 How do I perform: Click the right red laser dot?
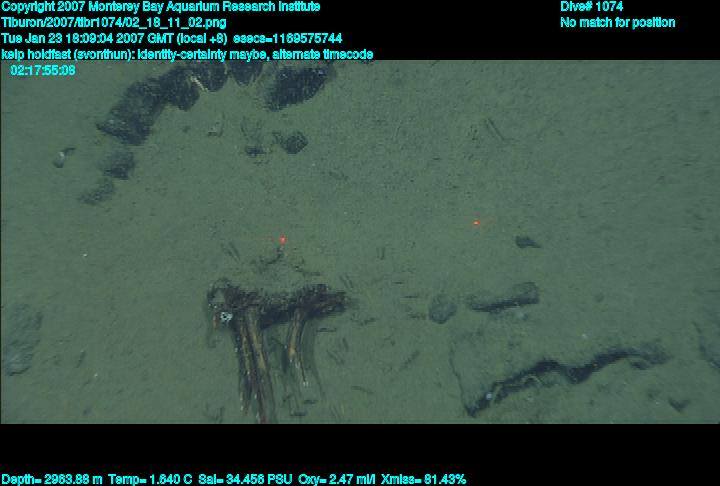[476, 223]
